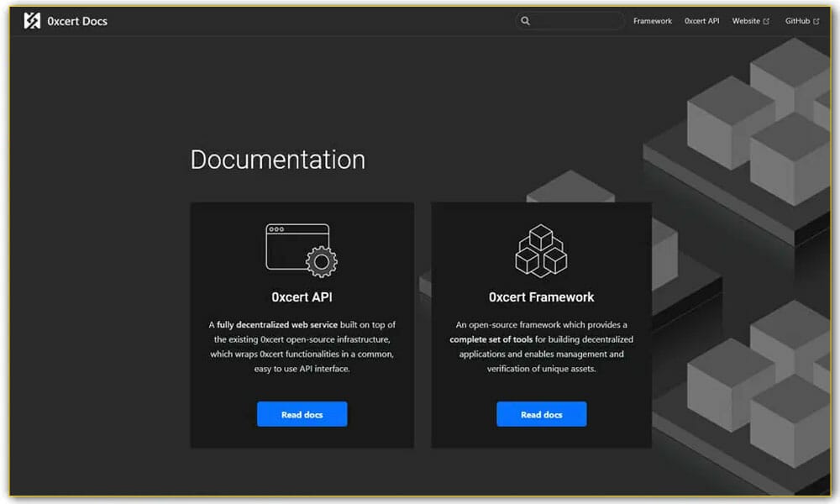This screenshot has width=840, height=504.
Task: Click Read docs under 0xcert Framework
Action: point(541,414)
